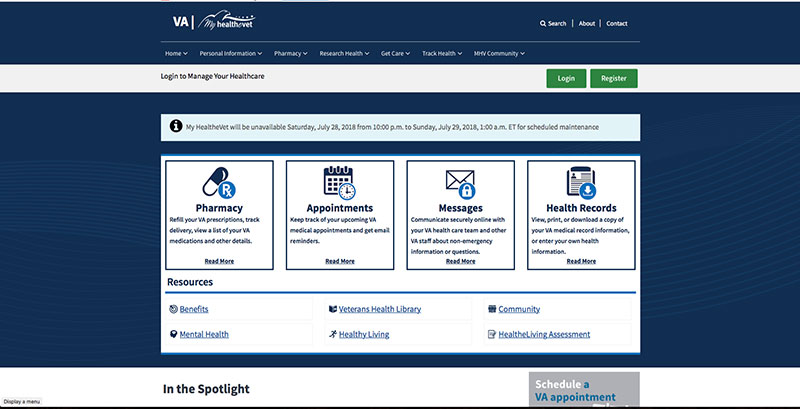Click the Health Records card heading

point(581,208)
